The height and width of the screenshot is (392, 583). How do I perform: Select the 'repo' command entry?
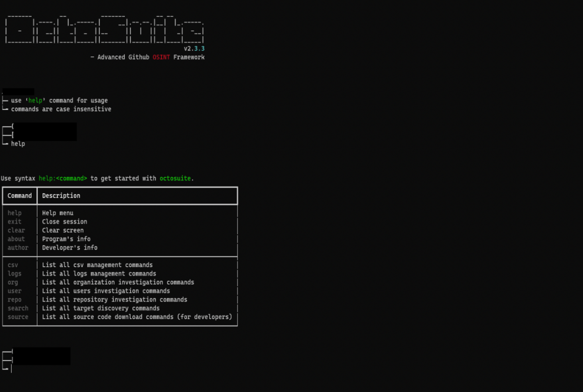click(15, 300)
